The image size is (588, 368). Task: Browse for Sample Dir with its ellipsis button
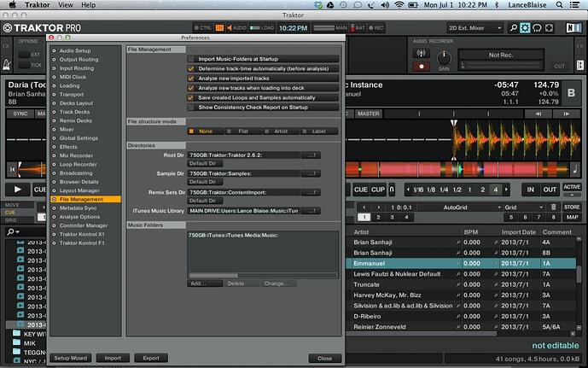point(311,173)
